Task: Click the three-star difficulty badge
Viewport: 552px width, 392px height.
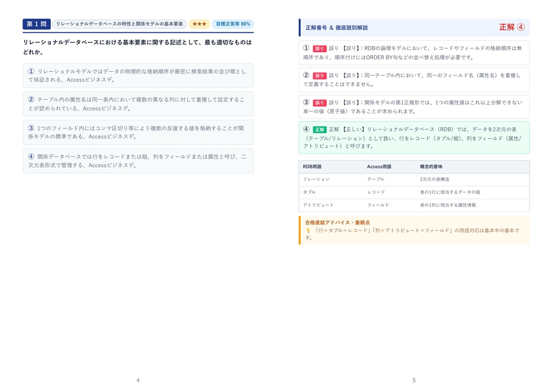Action: point(199,24)
